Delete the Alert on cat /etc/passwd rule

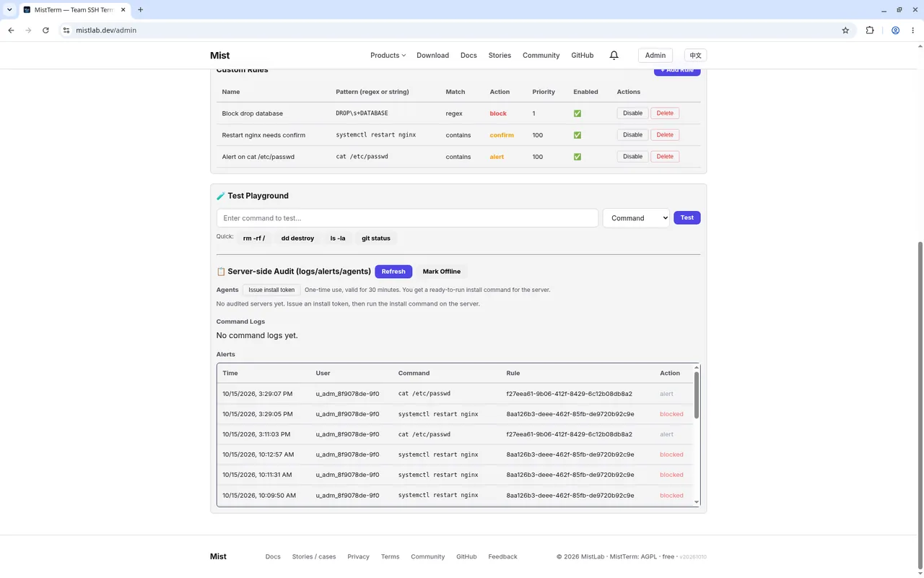[665, 157]
